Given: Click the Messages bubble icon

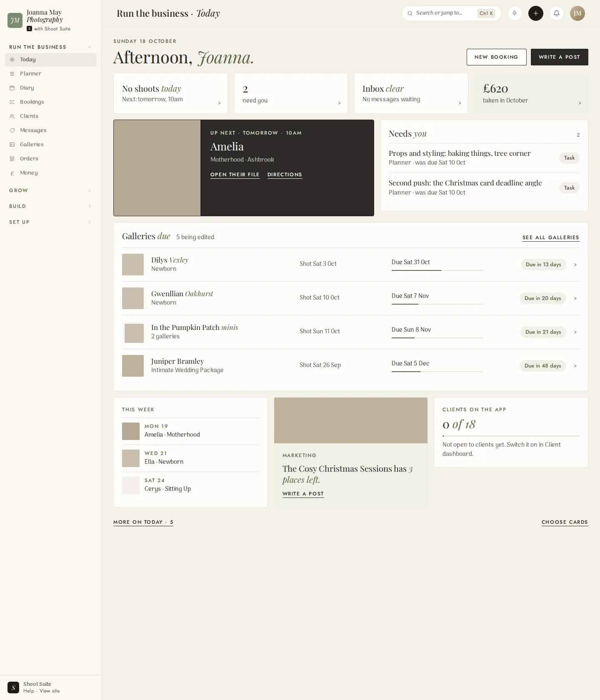Looking at the screenshot, I should click(12, 130).
